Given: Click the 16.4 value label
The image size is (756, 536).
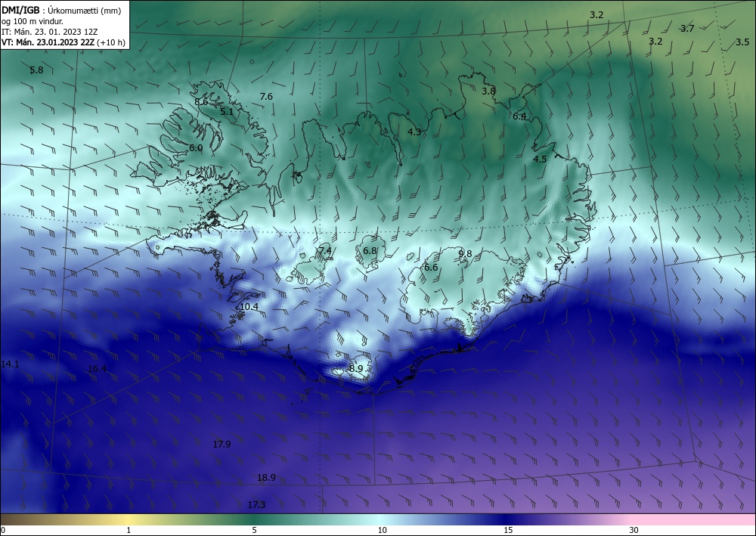Looking at the screenshot, I should 97,369.
